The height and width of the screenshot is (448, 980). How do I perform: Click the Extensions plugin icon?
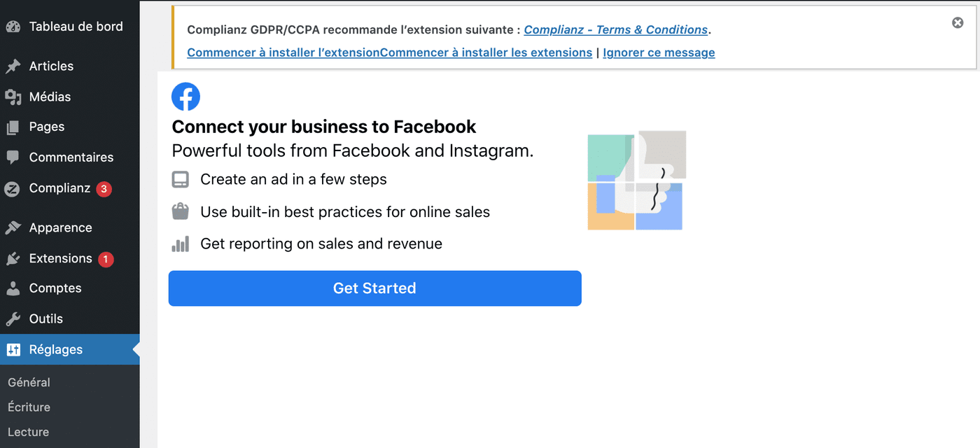[x=13, y=258]
